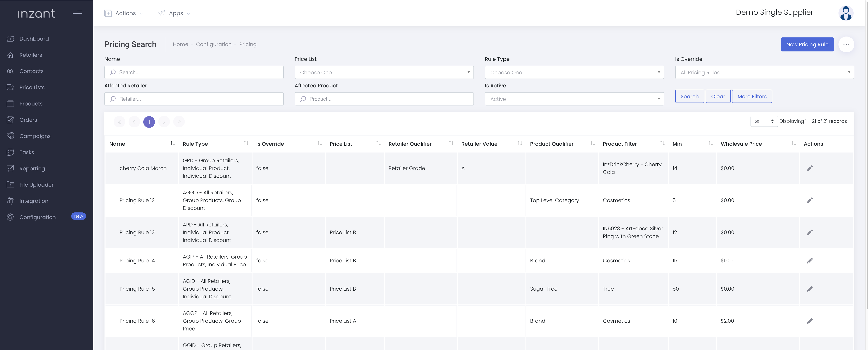Open the user profile avatar menu
Viewport: 868px width, 350px height.
[845, 13]
